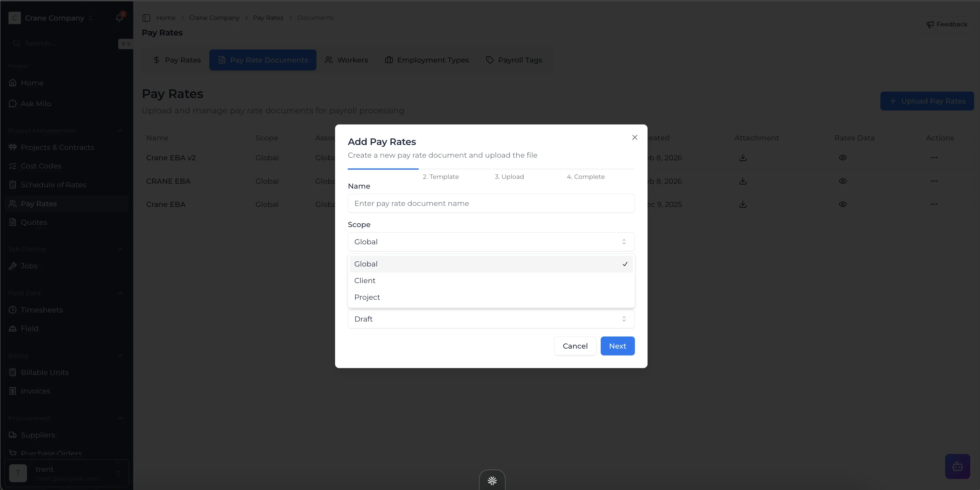Viewport: 980px width, 490px height.
Task: Toggle the sidebar panel icon
Action: pyautogui.click(x=146, y=18)
